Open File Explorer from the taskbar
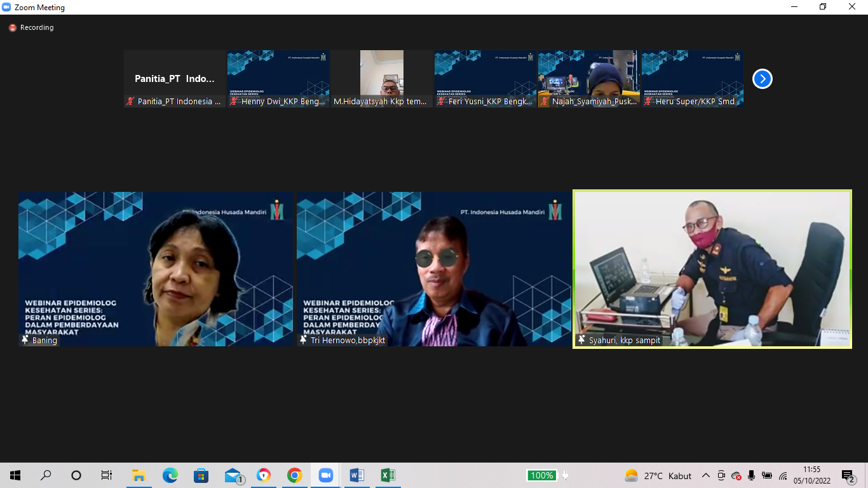Screen dimensions: 868x488 tap(139, 475)
